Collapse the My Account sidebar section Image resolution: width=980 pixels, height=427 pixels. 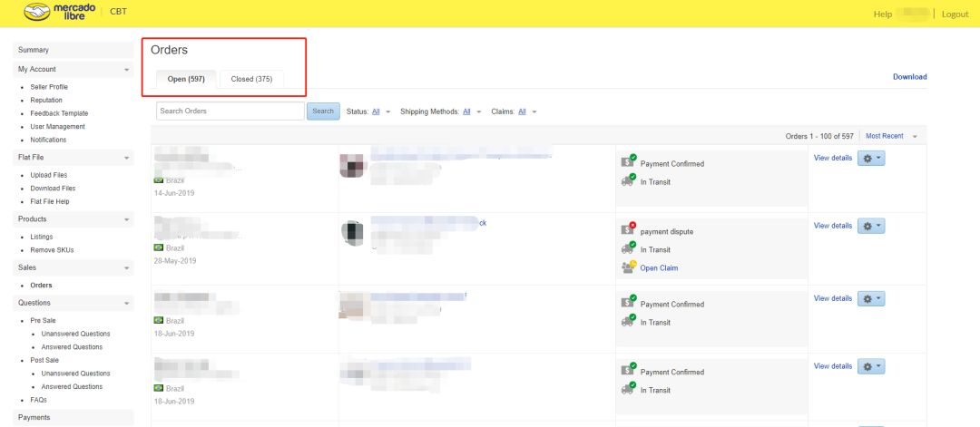click(x=127, y=69)
